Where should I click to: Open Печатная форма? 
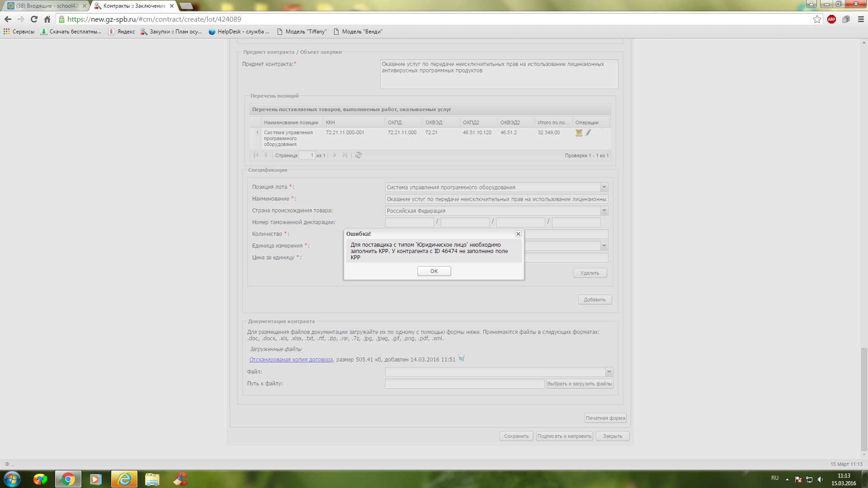(x=605, y=418)
